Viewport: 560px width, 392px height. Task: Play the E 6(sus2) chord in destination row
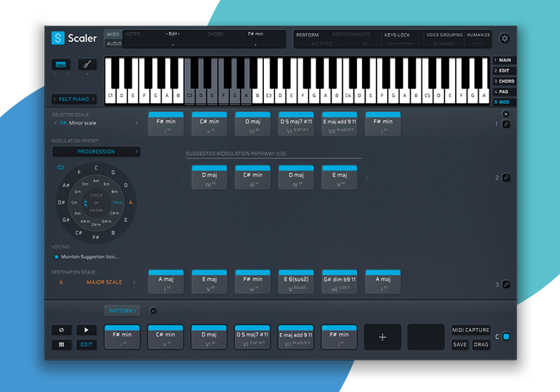click(296, 281)
